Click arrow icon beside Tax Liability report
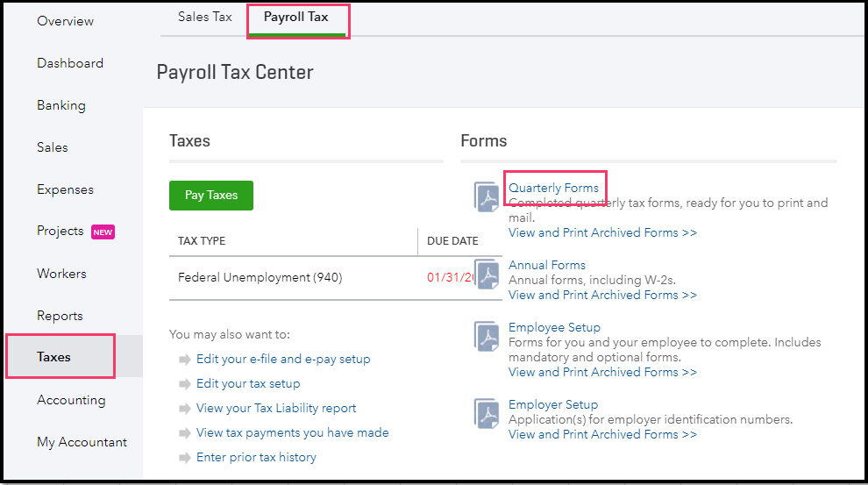The width and height of the screenshot is (868, 485). coord(185,409)
